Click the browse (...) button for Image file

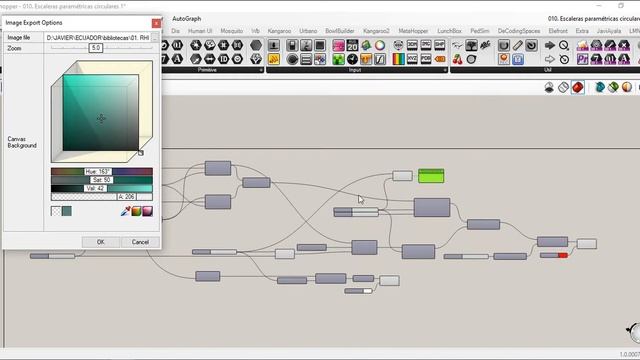tap(154, 38)
